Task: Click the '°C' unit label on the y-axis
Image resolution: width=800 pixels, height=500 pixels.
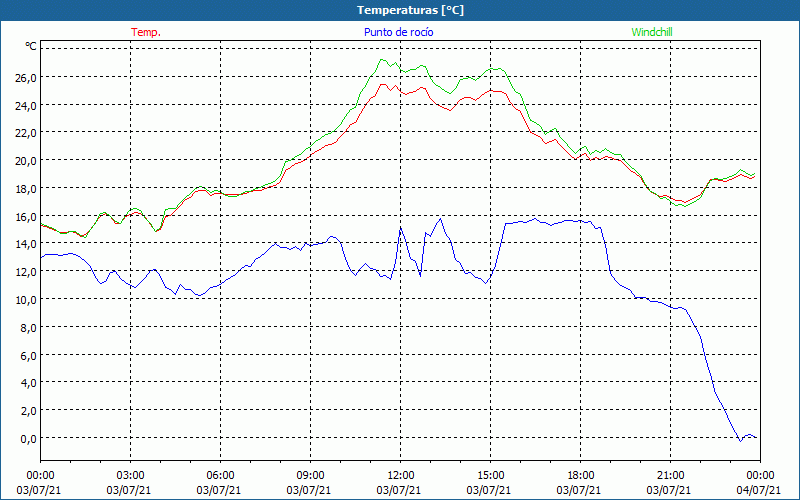Action: coord(31,46)
